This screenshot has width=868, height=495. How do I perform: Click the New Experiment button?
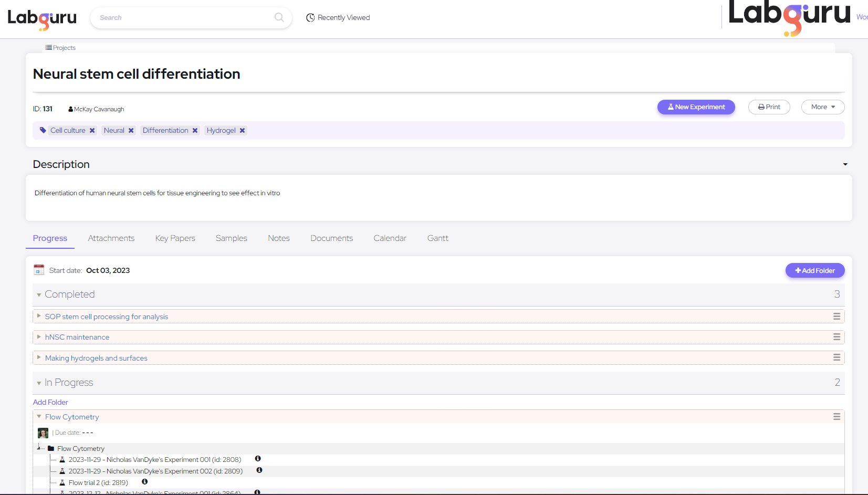tap(696, 107)
